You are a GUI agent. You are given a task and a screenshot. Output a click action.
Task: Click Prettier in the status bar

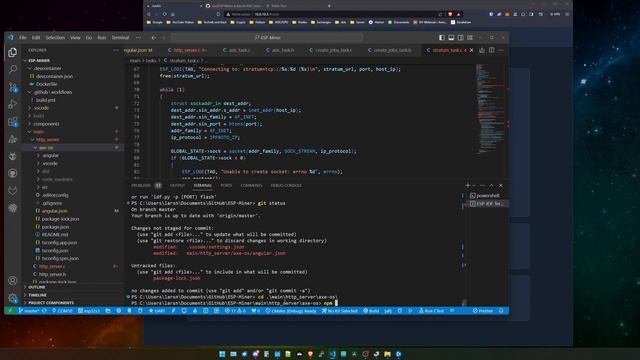coord(483,311)
